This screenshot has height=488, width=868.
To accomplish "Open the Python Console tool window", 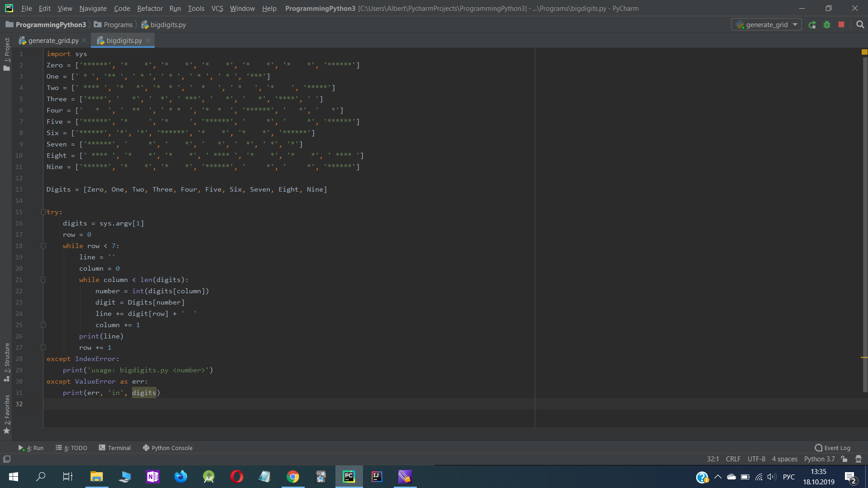I will tap(168, 448).
